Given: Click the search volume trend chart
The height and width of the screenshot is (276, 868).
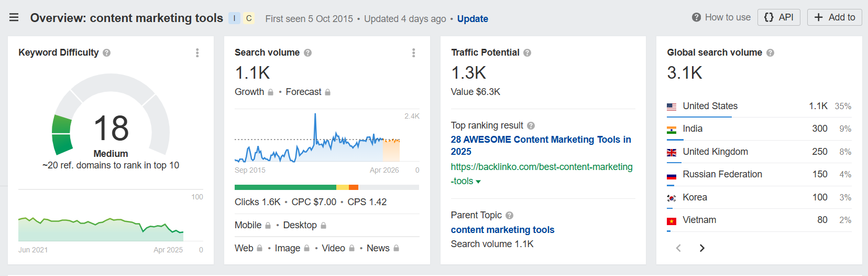Looking at the screenshot, I should point(317,137).
